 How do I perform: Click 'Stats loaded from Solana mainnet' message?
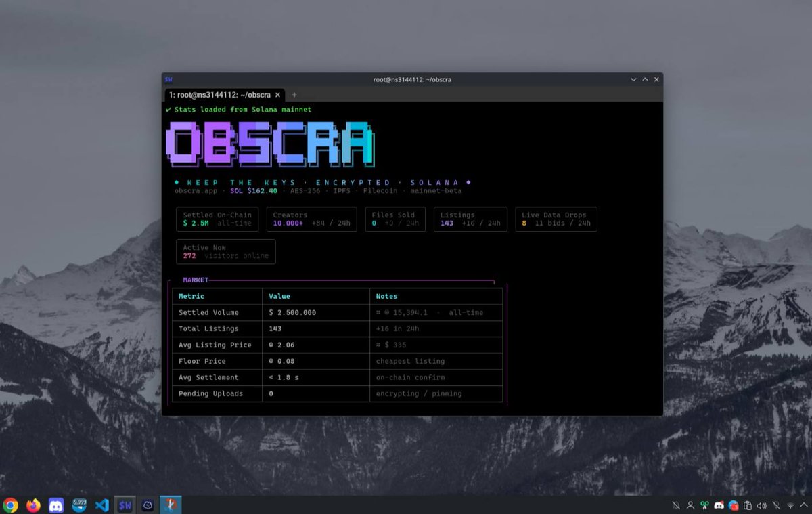click(243, 109)
